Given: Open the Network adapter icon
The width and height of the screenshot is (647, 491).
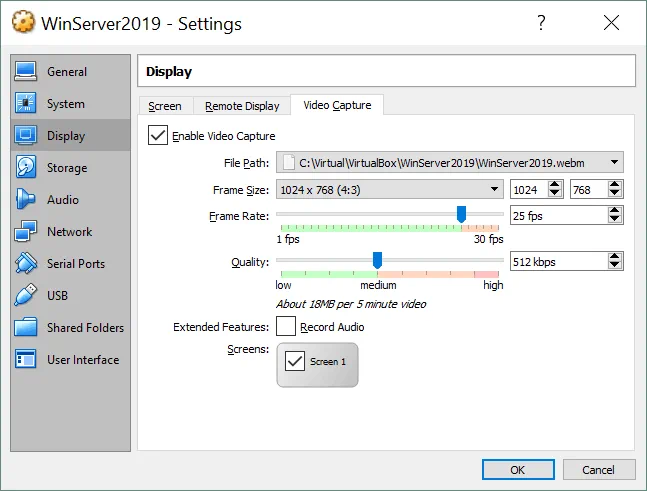Looking at the screenshot, I should 26,232.
